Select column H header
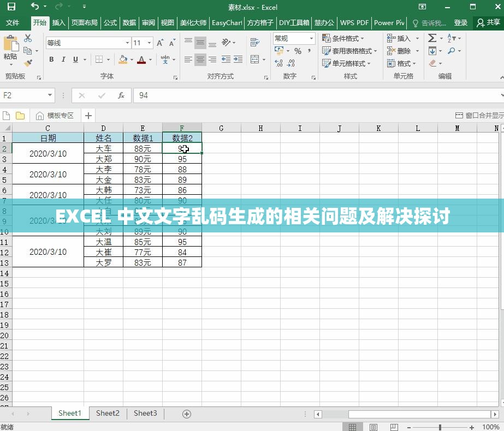The image size is (504, 431). point(260,128)
